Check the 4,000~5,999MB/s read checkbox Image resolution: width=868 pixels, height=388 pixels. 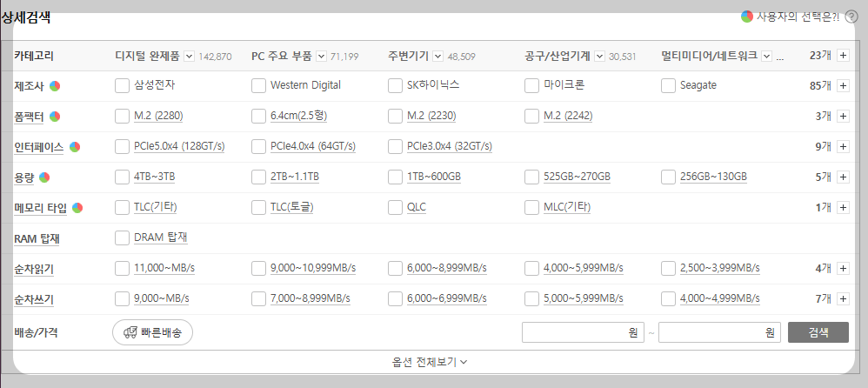point(532,269)
